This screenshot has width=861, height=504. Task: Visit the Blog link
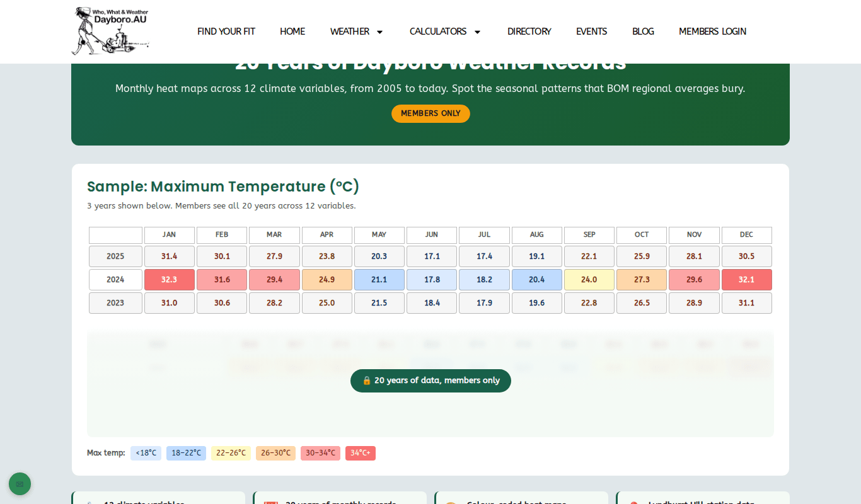click(643, 31)
